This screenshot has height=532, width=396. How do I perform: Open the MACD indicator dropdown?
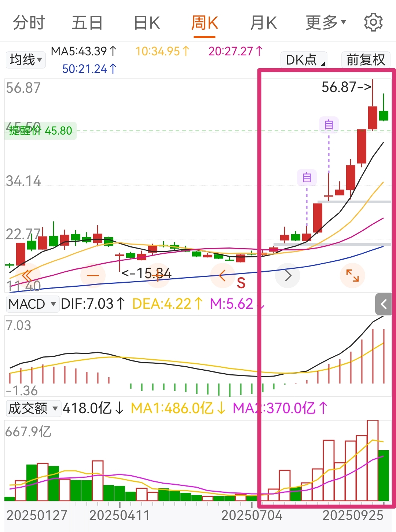tap(32, 304)
